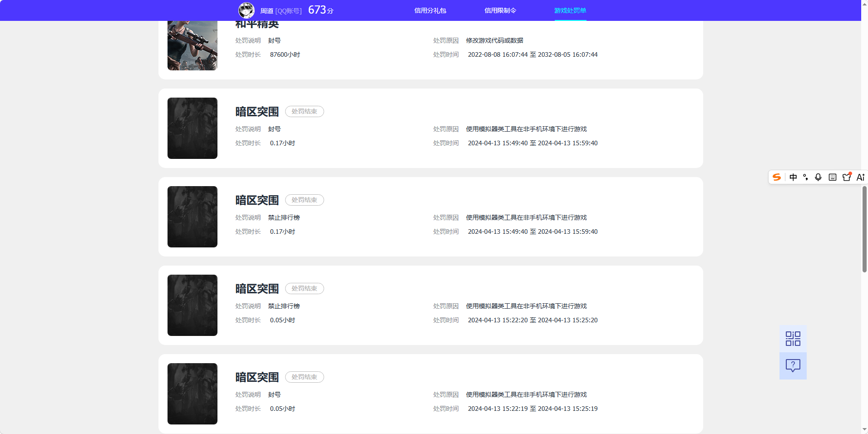Click the penalty time ending 2032-08-05 16:07:44
868x434 pixels.
(x=533, y=54)
